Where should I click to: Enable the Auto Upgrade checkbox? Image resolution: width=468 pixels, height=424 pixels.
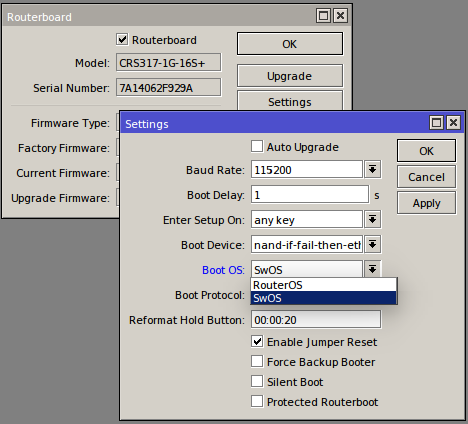click(x=257, y=147)
